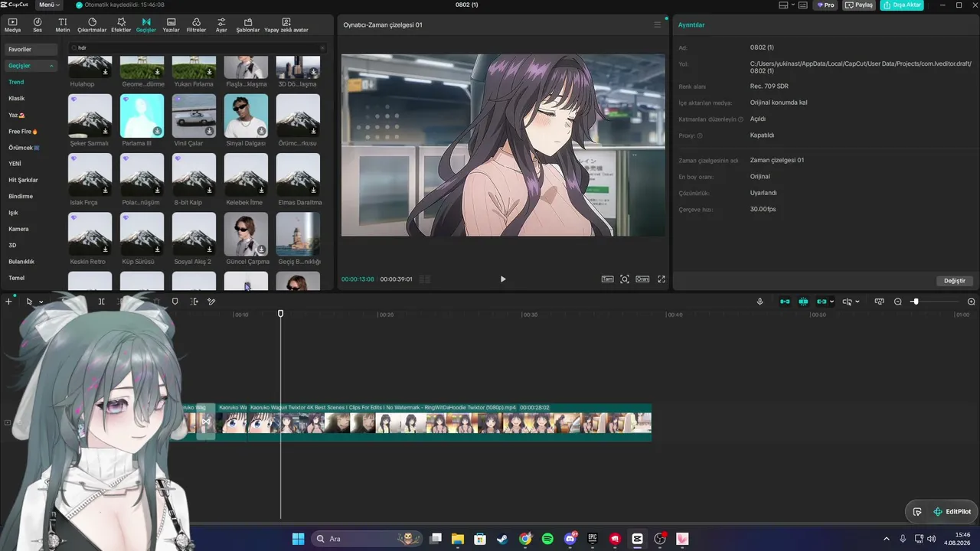
Task: Select the Sinyal Dalgası transition thumbnail
Action: (246, 116)
